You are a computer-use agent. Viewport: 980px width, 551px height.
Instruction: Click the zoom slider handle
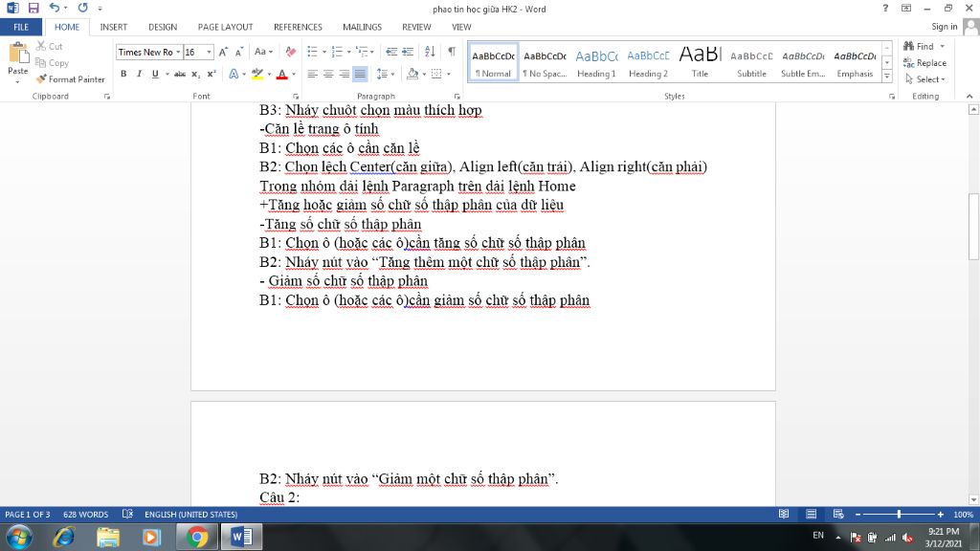[899, 514]
